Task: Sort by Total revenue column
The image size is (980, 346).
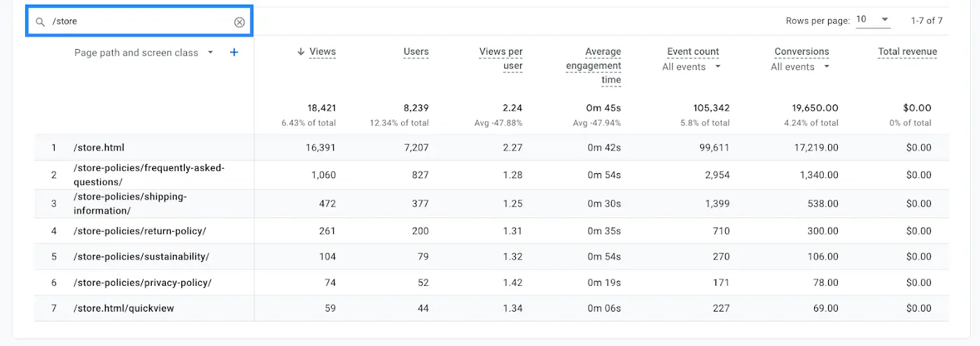Action: pyautogui.click(x=907, y=51)
